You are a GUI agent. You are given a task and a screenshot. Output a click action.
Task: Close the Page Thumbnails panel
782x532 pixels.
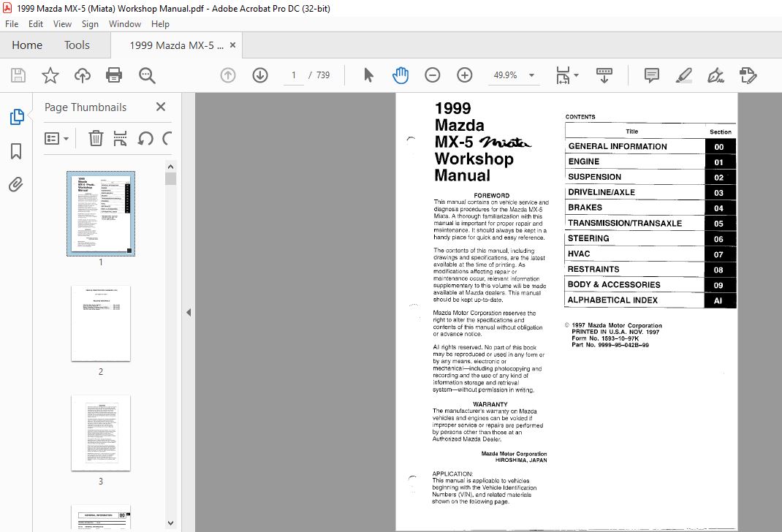[x=161, y=107]
